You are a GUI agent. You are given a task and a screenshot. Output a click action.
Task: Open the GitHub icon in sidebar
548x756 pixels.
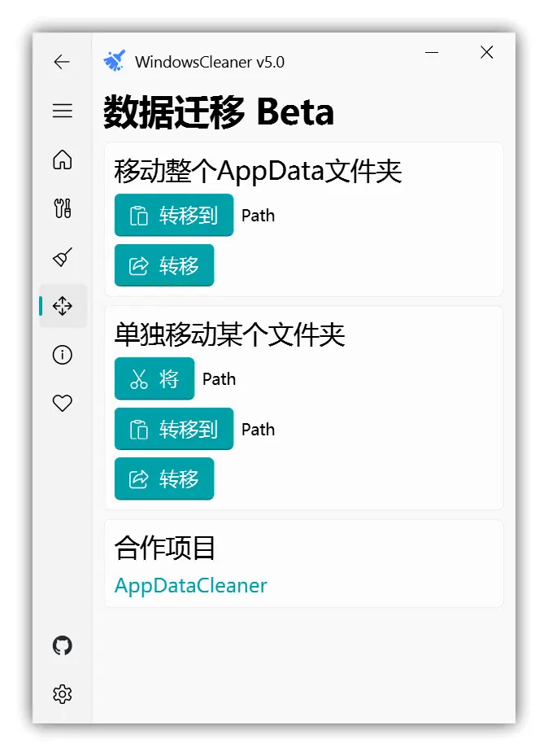click(x=62, y=645)
